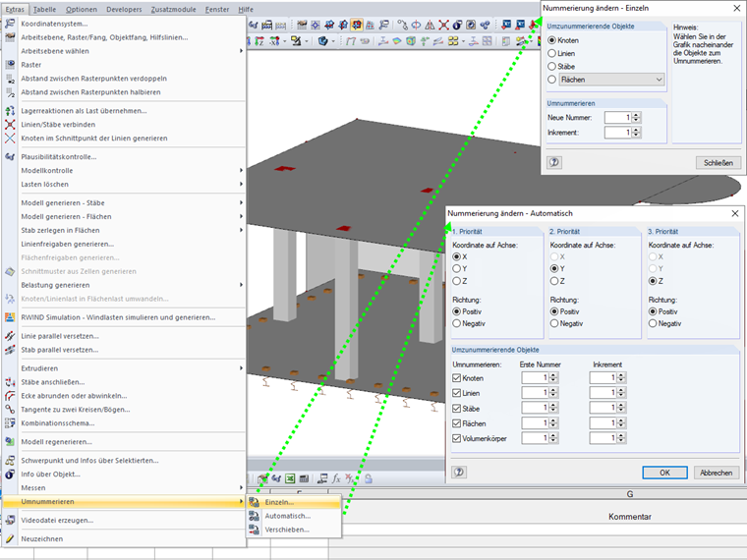
Task: Open the Zusatzmodule menu
Action: coord(173,9)
